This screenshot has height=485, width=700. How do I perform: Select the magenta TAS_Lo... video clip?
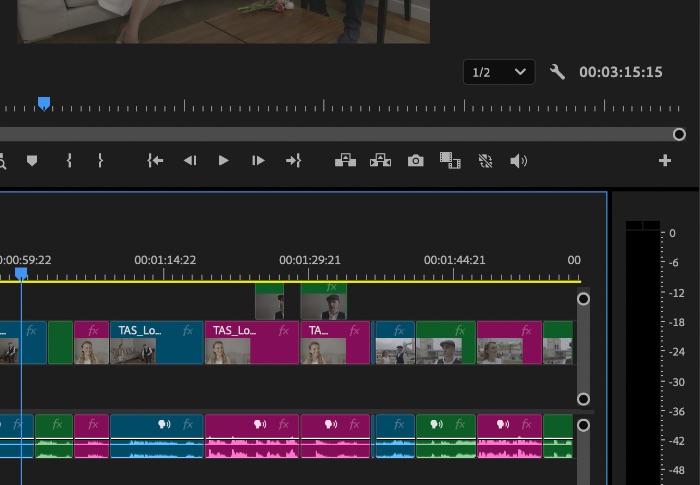(252, 343)
